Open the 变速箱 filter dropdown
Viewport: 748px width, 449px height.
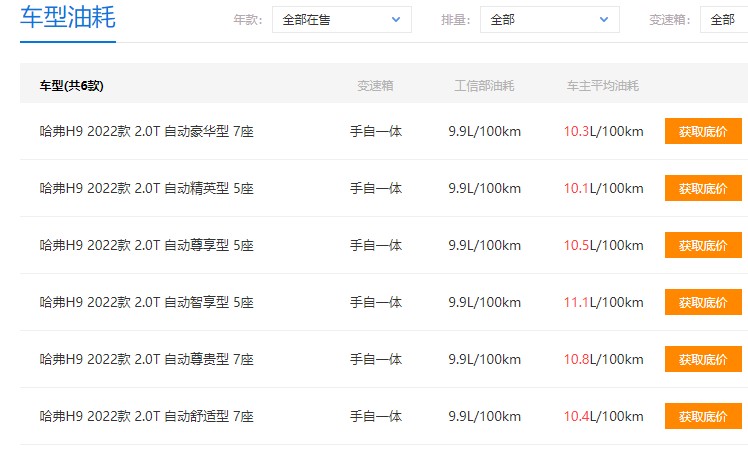[x=724, y=20]
